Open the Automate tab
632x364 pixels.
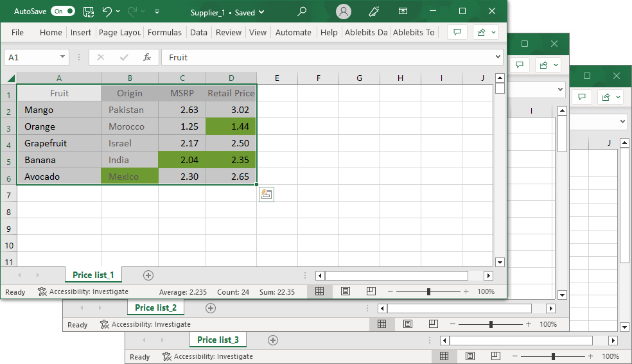click(x=293, y=32)
